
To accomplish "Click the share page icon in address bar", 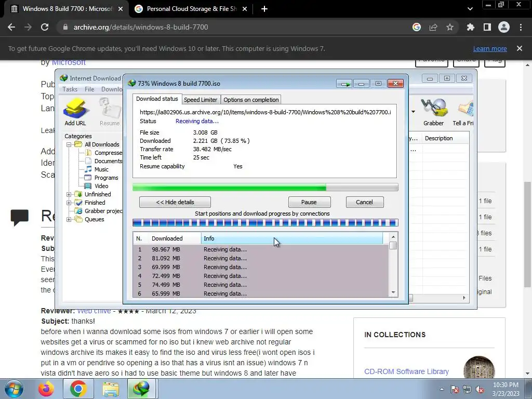I will [433, 27].
